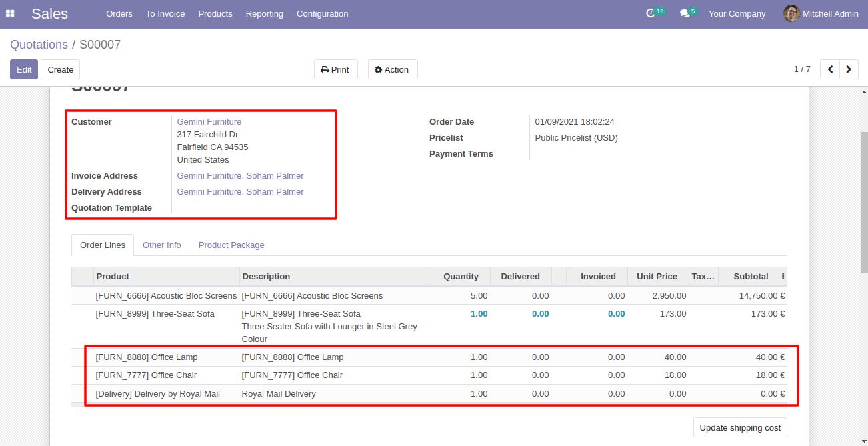Image resolution: width=868 pixels, height=446 pixels.
Task: Expand the Configuration menu
Action: tap(322, 13)
